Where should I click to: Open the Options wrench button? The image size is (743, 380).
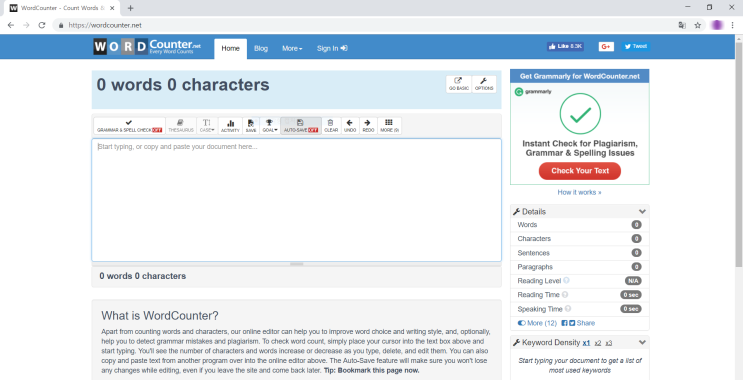[x=484, y=84]
